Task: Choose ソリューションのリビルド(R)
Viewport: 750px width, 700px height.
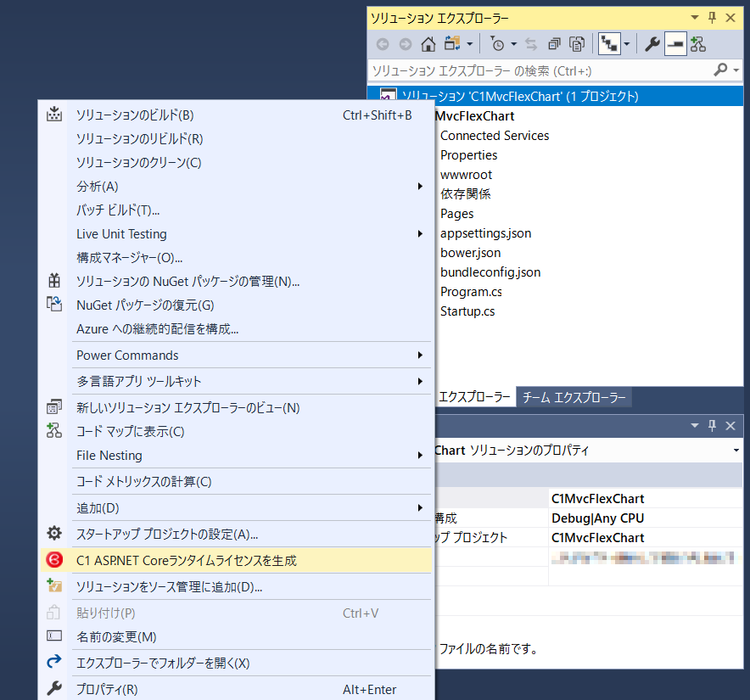Action: (x=237, y=139)
